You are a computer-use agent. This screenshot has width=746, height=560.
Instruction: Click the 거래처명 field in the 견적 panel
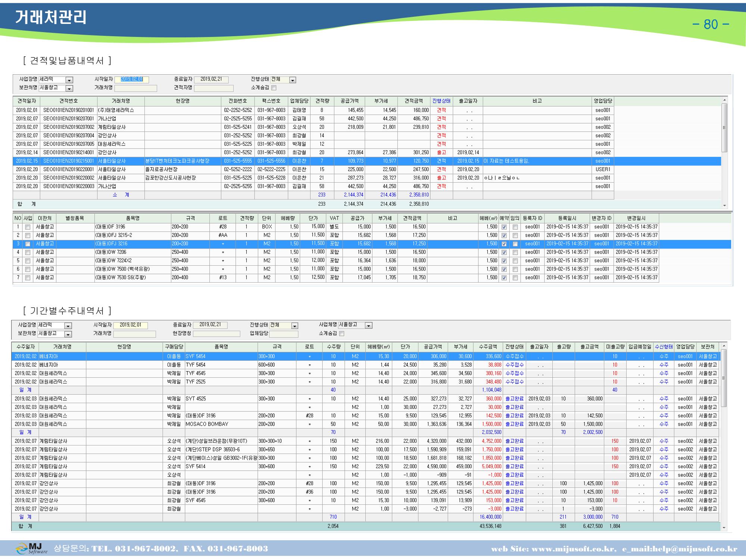pos(136,88)
